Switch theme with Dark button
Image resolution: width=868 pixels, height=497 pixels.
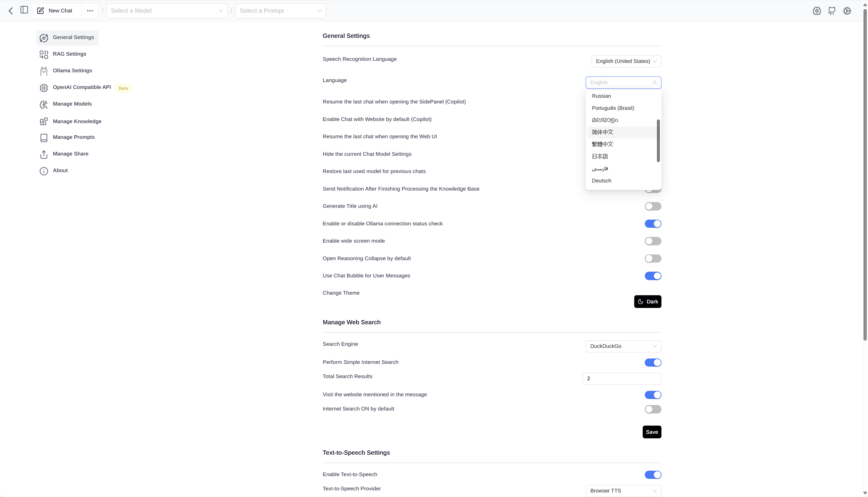point(647,301)
